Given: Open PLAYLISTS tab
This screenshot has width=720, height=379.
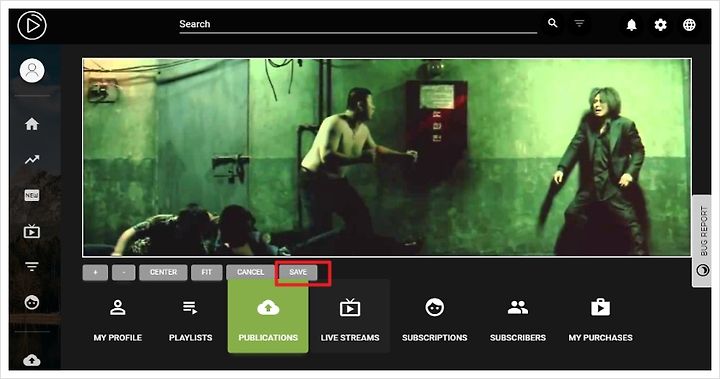Looking at the screenshot, I should pyautogui.click(x=190, y=320).
